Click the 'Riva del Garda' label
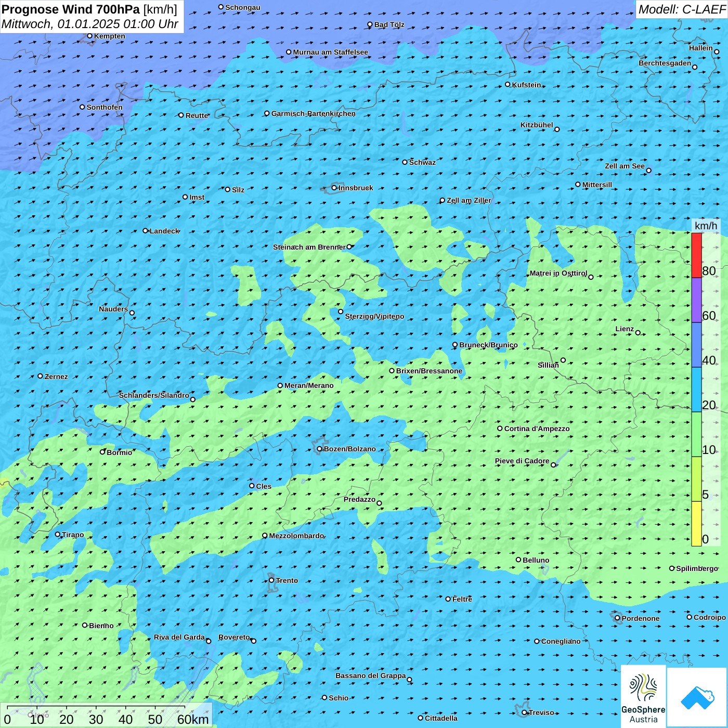The width and height of the screenshot is (728, 728). tap(179, 637)
